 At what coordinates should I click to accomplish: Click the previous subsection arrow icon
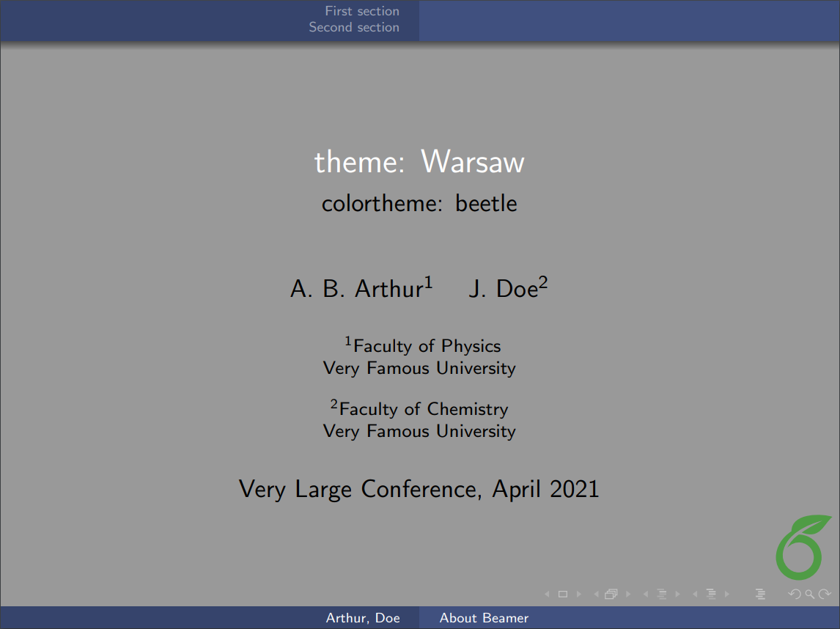click(x=646, y=594)
